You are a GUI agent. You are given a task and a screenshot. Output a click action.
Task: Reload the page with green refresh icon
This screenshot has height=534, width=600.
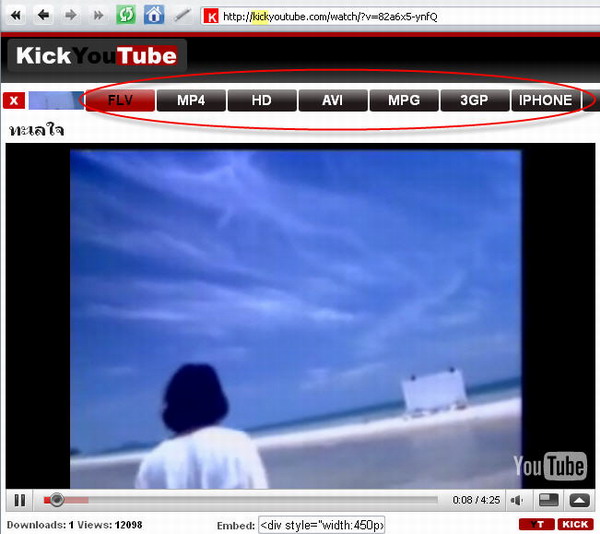coord(126,15)
